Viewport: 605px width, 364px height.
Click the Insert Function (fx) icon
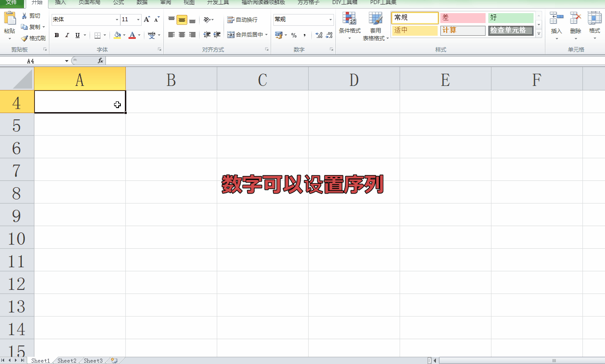(x=101, y=60)
